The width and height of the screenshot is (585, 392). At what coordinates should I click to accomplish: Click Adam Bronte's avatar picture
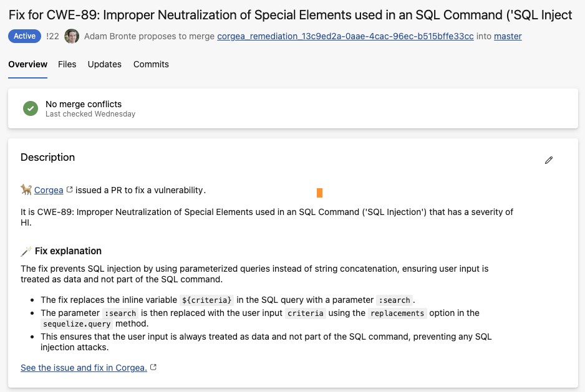pyautogui.click(x=72, y=36)
